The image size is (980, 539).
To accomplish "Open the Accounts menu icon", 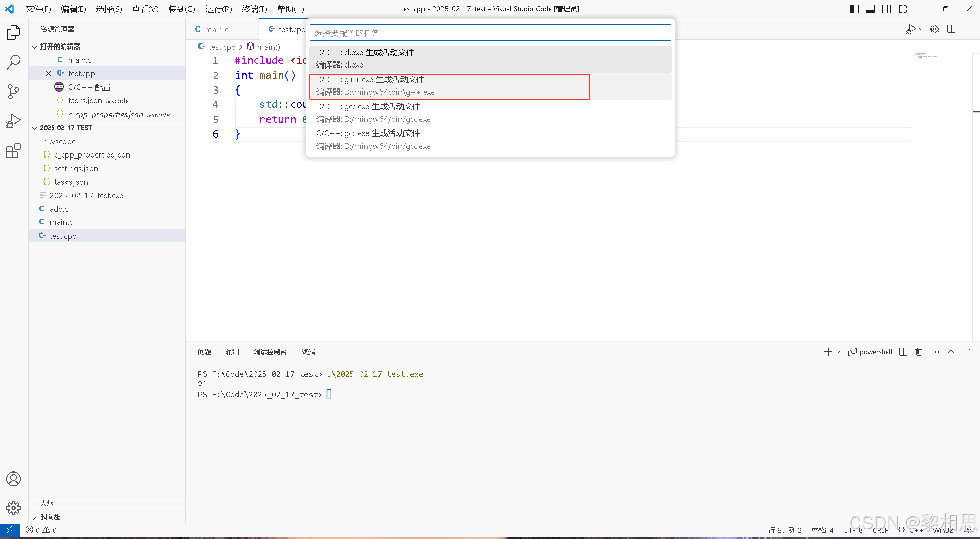I will [x=14, y=479].
